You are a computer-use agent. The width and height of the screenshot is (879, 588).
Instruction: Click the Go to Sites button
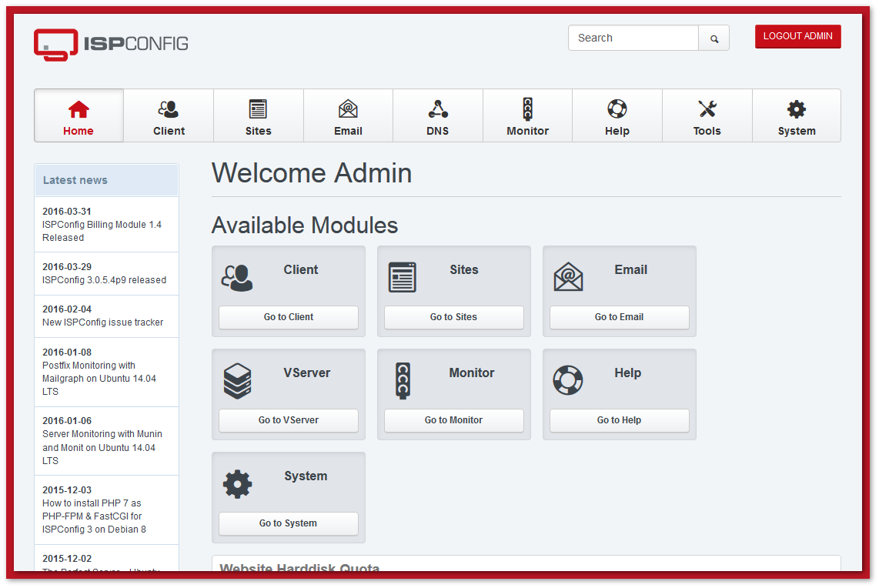point(453,317)
